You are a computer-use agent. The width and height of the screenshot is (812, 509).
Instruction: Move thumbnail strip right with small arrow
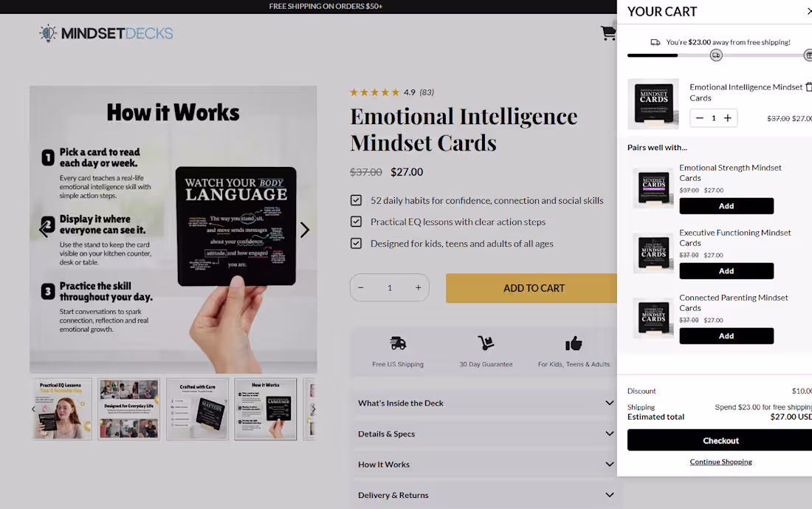coord(313,409)
